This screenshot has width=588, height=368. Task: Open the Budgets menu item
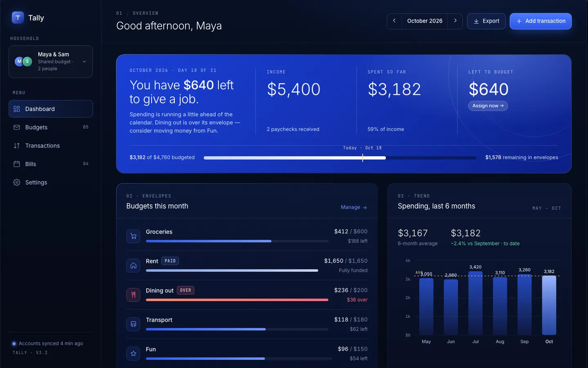(x=51, y=127)
